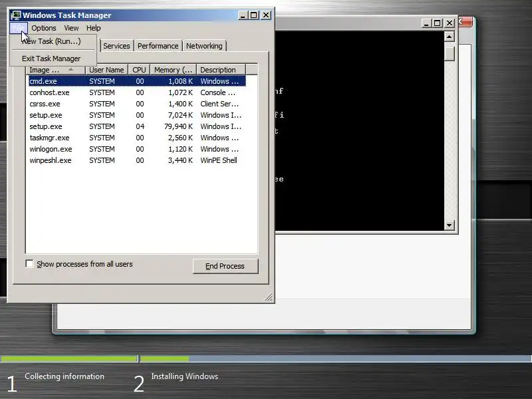The image size is (532, 399).
Task: Sort by User Name column header
Action: click(106, 70)
